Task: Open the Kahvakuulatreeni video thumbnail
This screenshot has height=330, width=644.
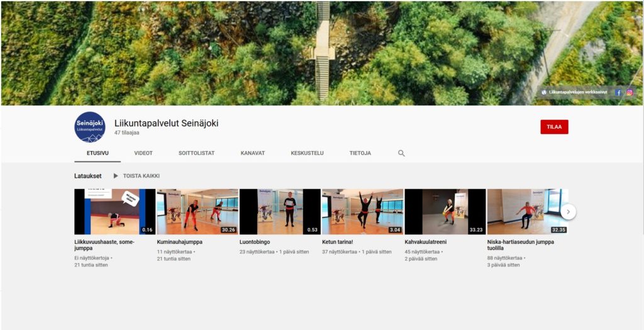Action: point(445,212)
